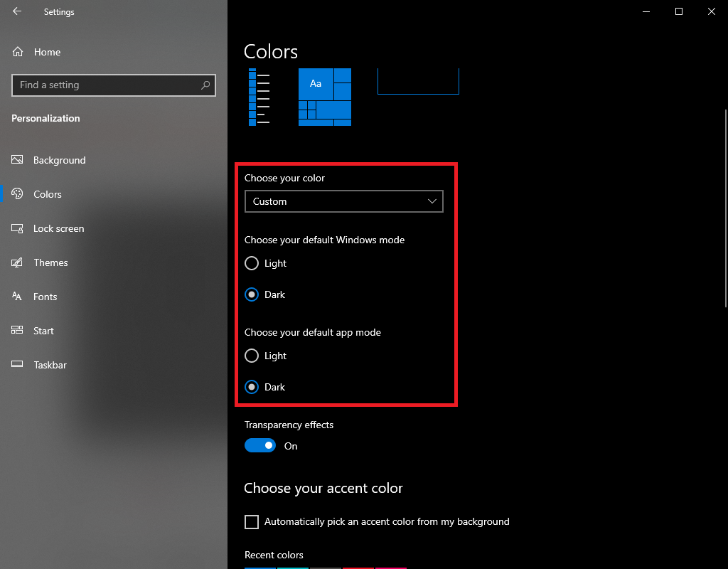Click the search magnifier icon
This screenshot has height=569, width=728.
tap(205, 85)
